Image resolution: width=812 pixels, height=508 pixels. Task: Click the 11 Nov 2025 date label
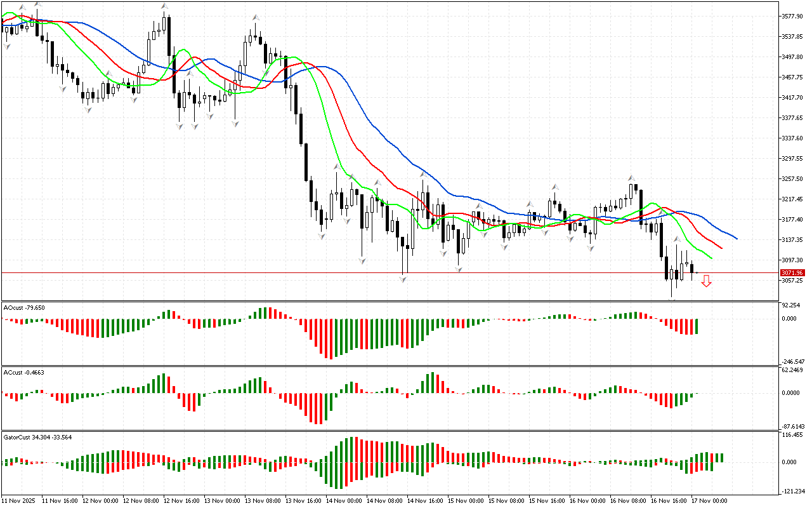click(x=19, y=501)
